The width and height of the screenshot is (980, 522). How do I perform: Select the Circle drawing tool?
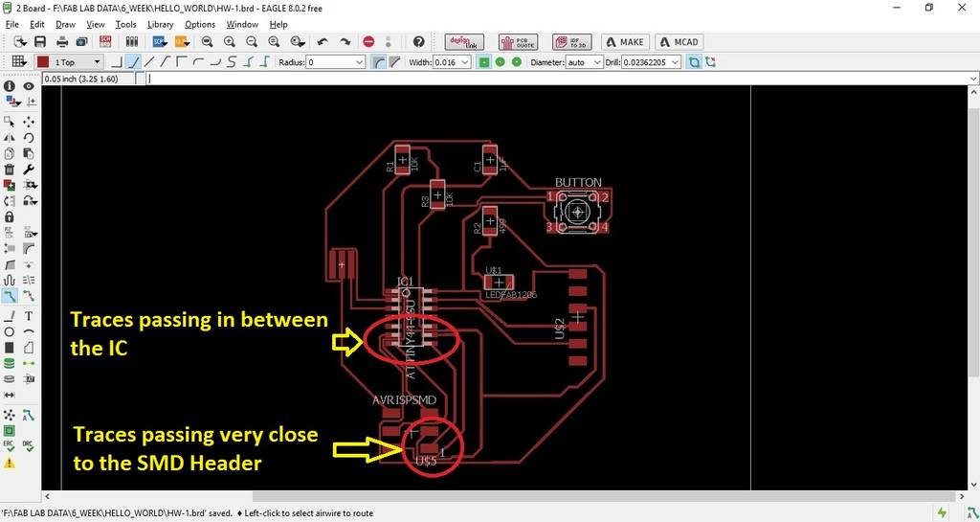coord(10,332)
